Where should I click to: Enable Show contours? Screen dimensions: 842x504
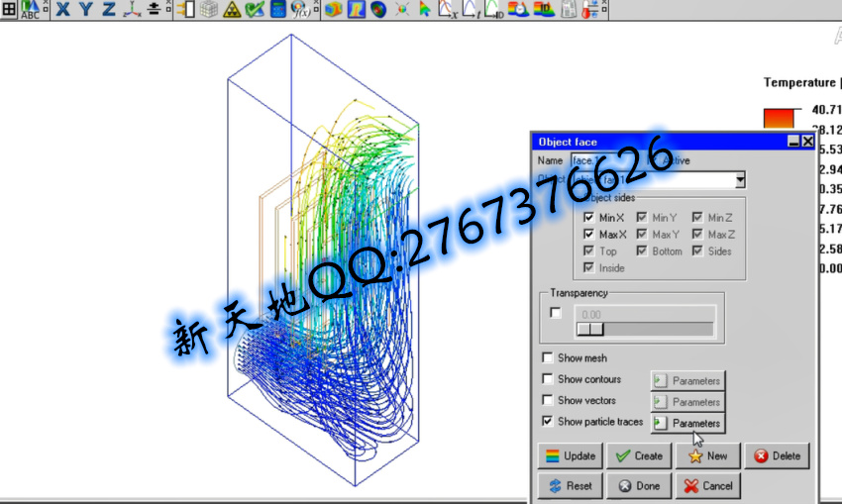tap(547, 379)
